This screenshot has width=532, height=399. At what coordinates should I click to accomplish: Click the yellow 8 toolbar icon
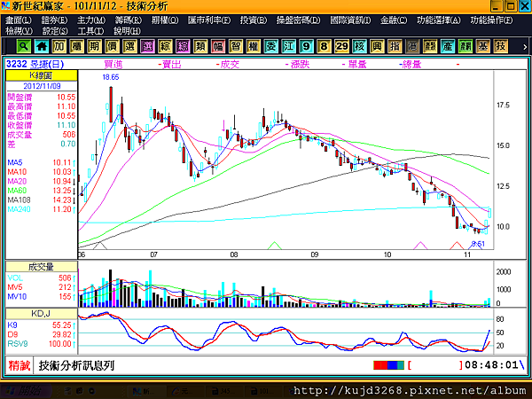tap(324, 46)
